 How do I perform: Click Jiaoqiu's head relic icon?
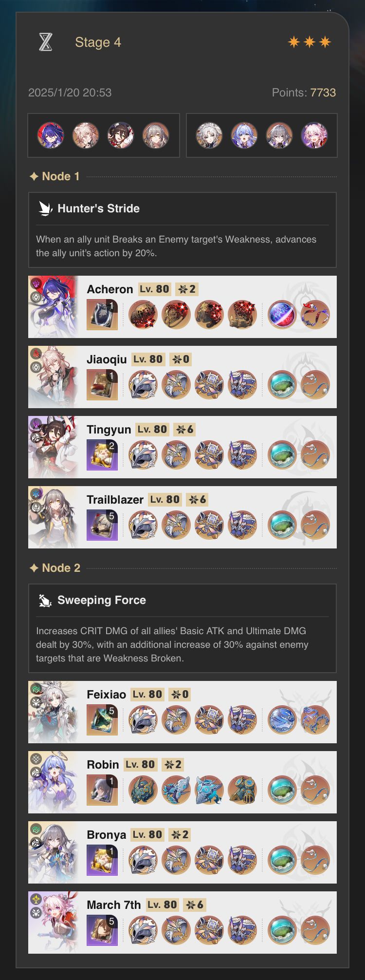(x=143, y=385)
